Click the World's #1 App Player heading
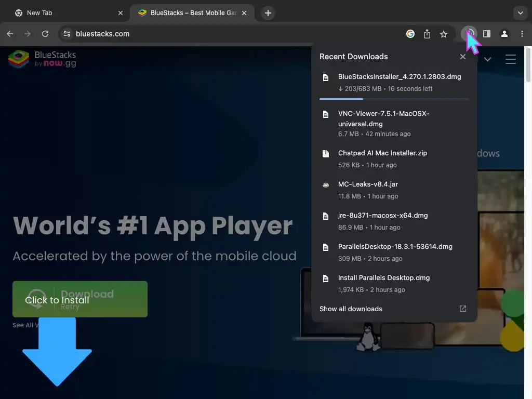Screen dimensions: 532x399 pos(153,226)
